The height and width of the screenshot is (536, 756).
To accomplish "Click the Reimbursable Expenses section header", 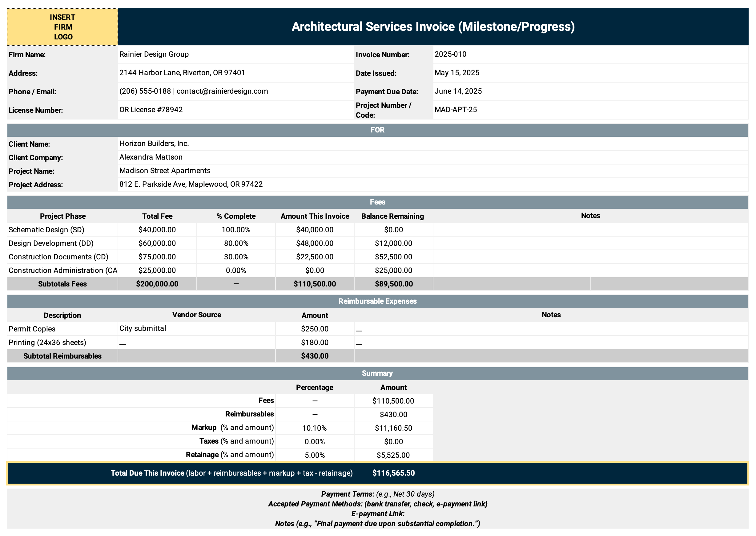I will (378, 301).
